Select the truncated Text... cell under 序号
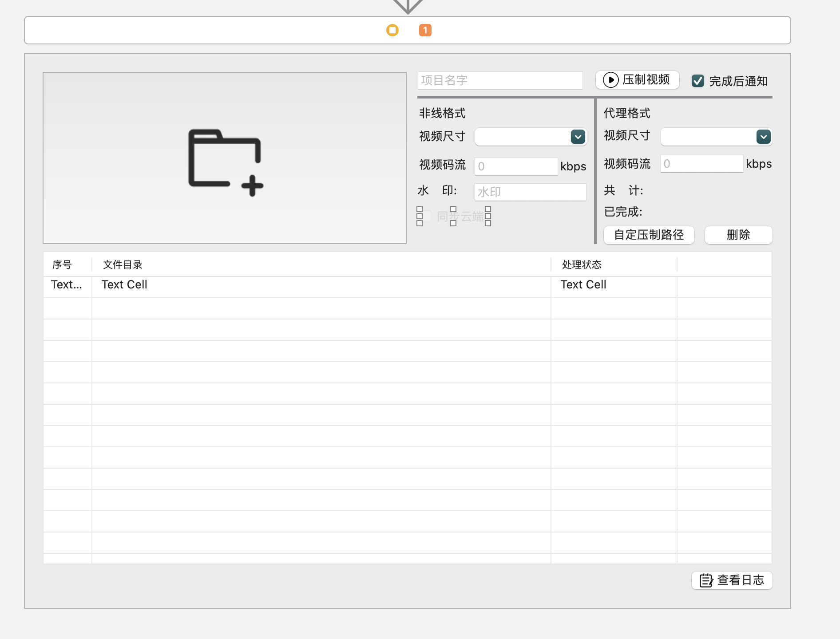The width and height of the screenshot is (840, 639). pyautogui.click(x=67, y=285)
